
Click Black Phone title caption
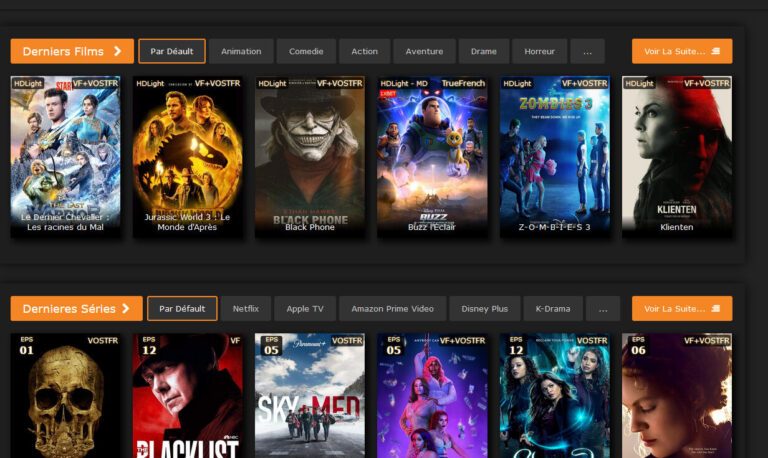click(310, 227)
